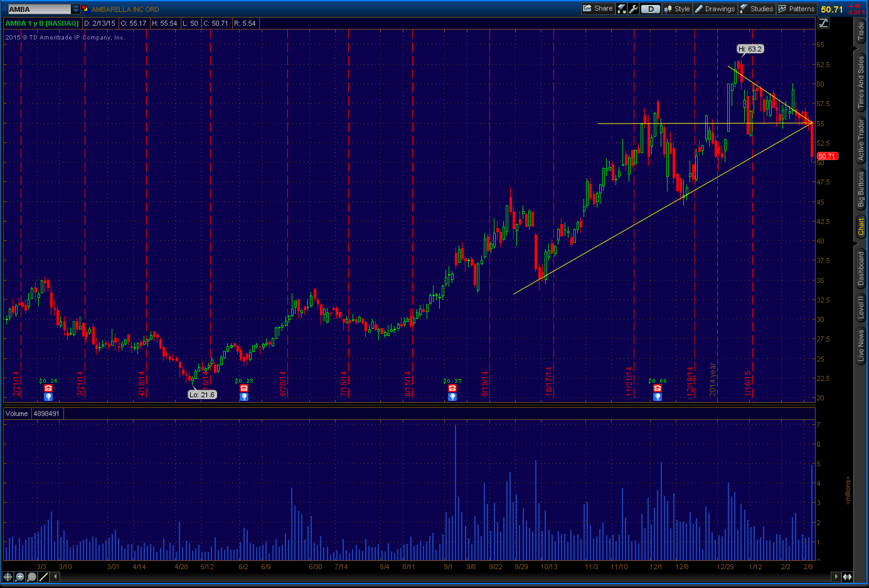Click the 50.71 last price tag on axis

point(827,156)
